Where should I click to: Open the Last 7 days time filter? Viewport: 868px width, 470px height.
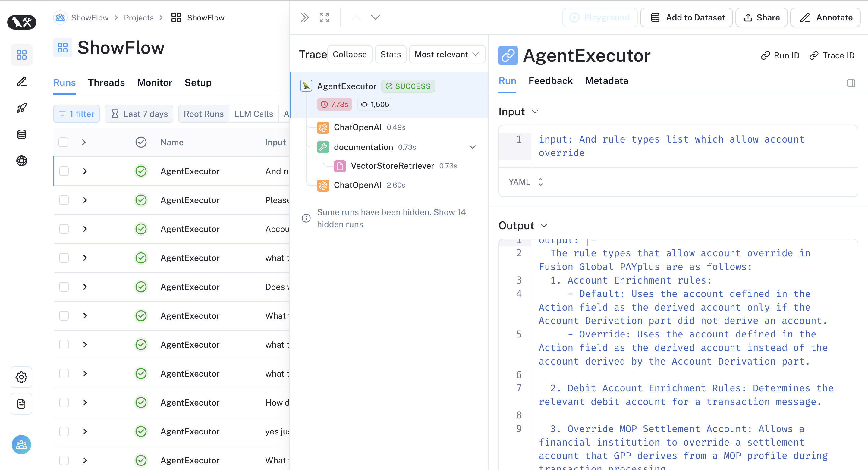tap(139, 114)
